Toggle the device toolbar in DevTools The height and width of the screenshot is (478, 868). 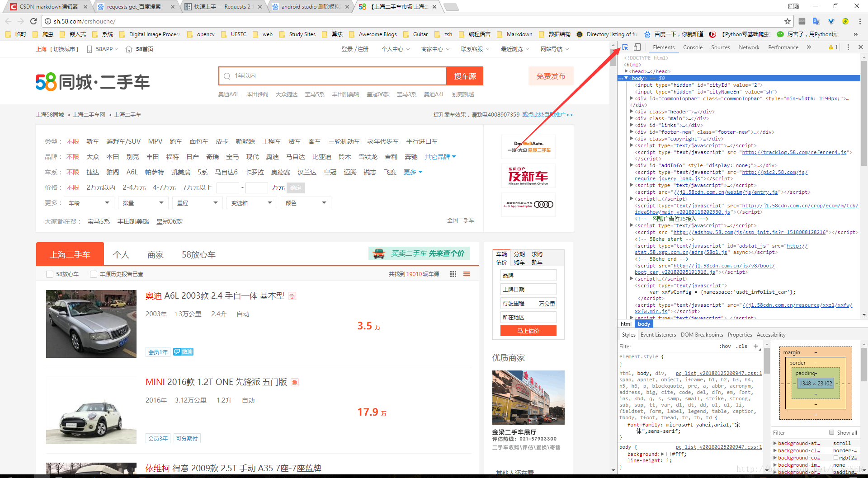pos(637,47)
